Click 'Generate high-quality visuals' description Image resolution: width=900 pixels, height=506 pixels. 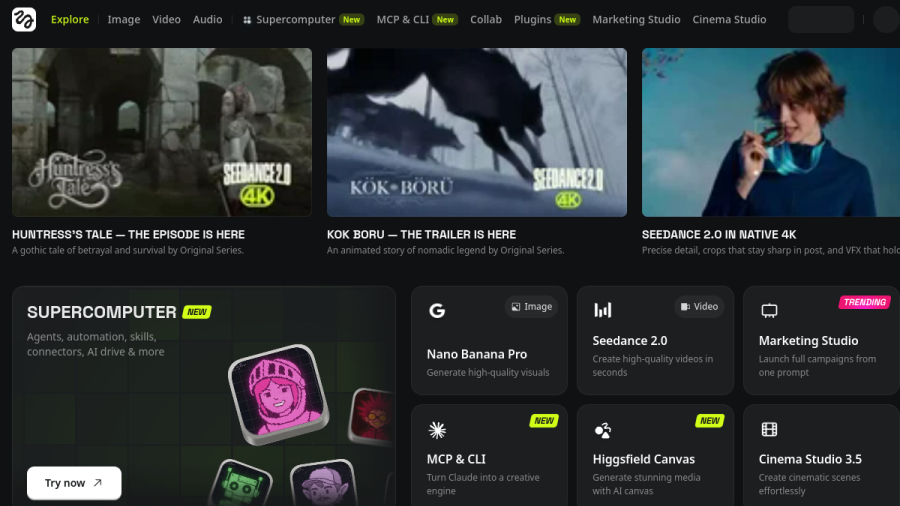point(488,372)
